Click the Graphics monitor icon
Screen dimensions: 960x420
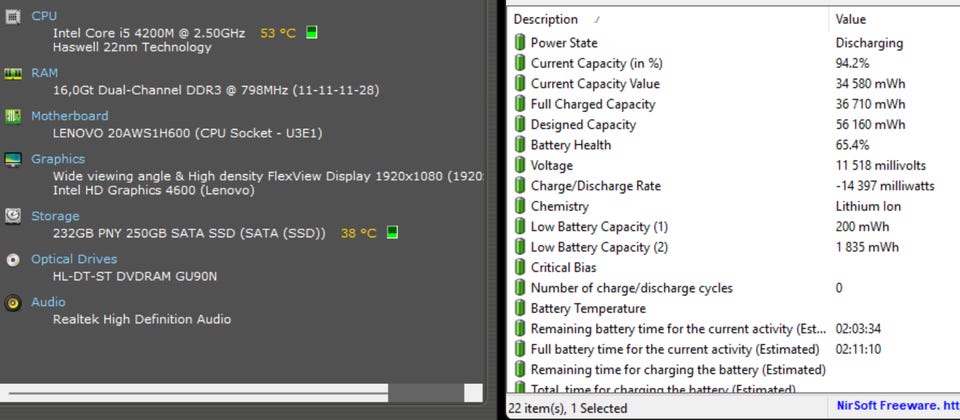click(12, 160)
